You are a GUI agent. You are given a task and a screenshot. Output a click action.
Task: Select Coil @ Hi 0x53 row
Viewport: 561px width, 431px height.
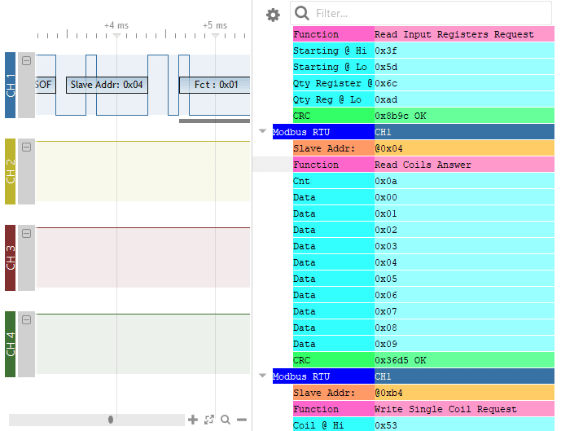point(424,425)
